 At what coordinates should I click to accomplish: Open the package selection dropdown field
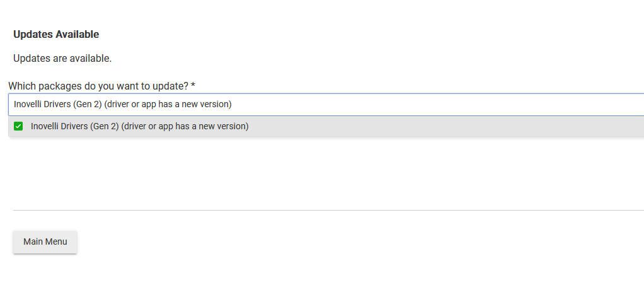pyautogui.click(x=326, y=105)
